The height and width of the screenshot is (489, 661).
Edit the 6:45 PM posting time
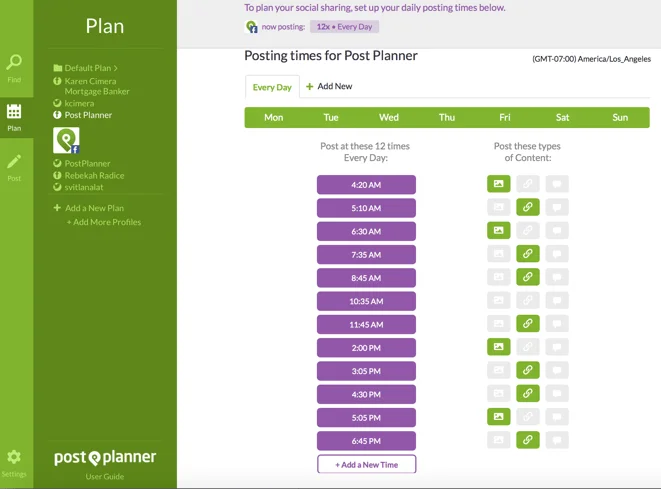(x=366, y=441)
